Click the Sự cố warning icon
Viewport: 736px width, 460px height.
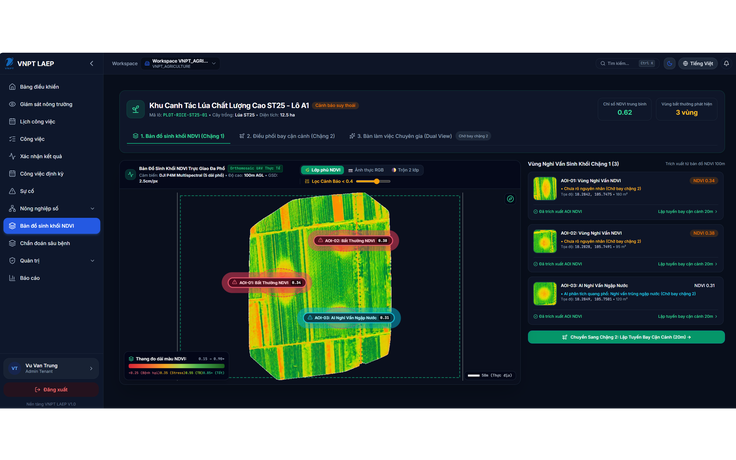coord(12,191)
